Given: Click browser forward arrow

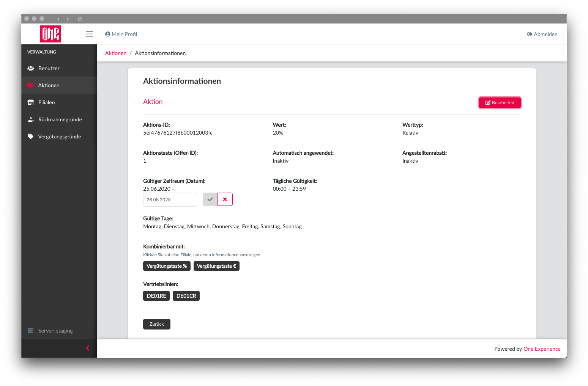Looking at the screenshot, I should point(68,19).
